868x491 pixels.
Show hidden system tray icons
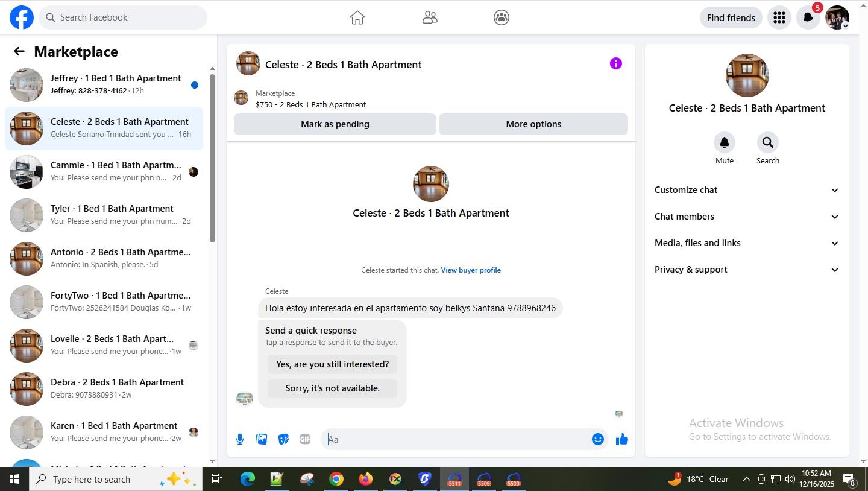pos(747,479)
